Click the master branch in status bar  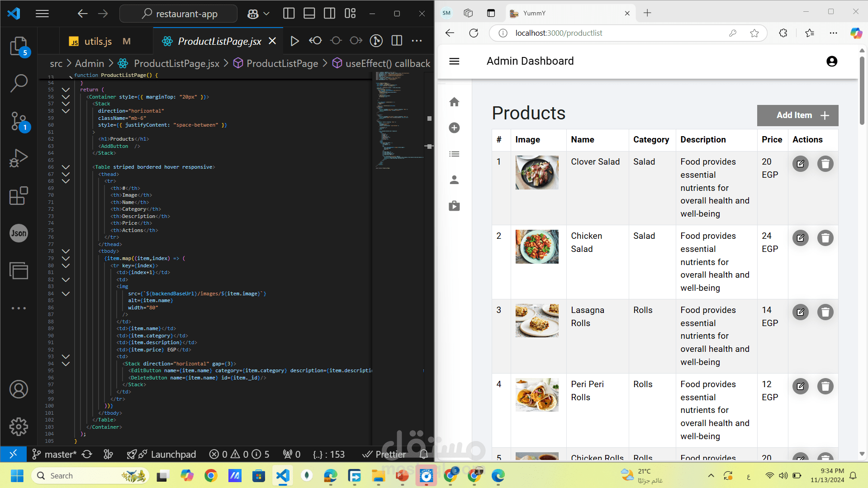coord(54,455)
